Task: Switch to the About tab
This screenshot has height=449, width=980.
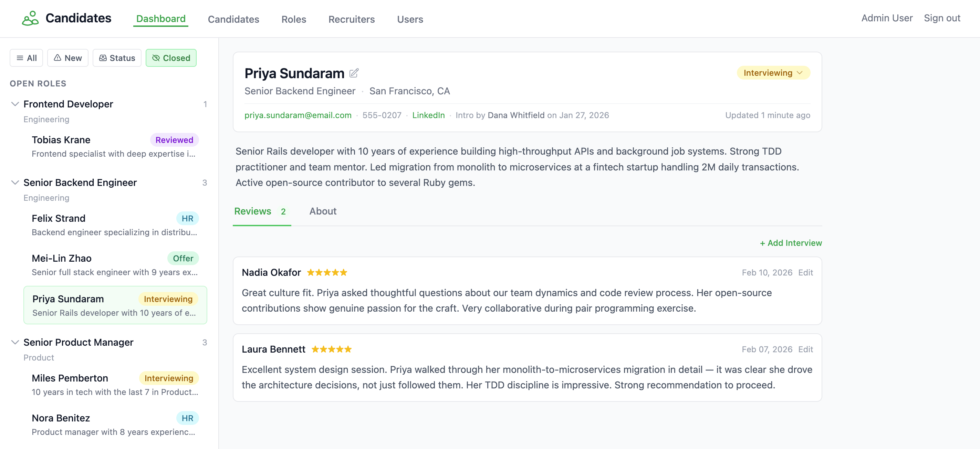Action: pyautogui.click(x=323, y=211)
